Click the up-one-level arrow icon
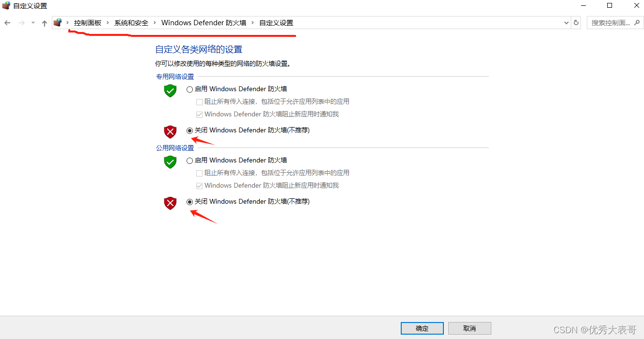The height and width of the screenshot is (339, 644). point(45,23)
